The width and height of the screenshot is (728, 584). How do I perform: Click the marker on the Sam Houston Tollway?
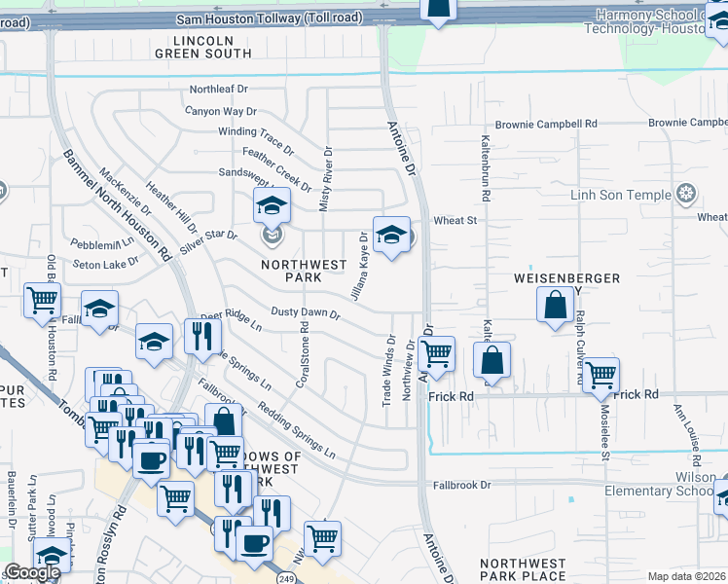tap(438, 10)
